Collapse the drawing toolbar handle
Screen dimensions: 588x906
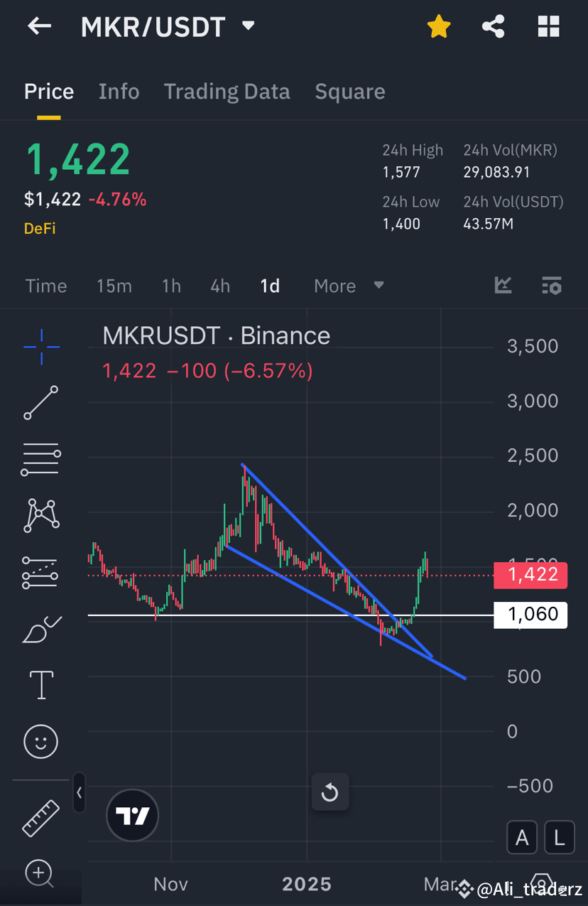click(x=79, y=792)
